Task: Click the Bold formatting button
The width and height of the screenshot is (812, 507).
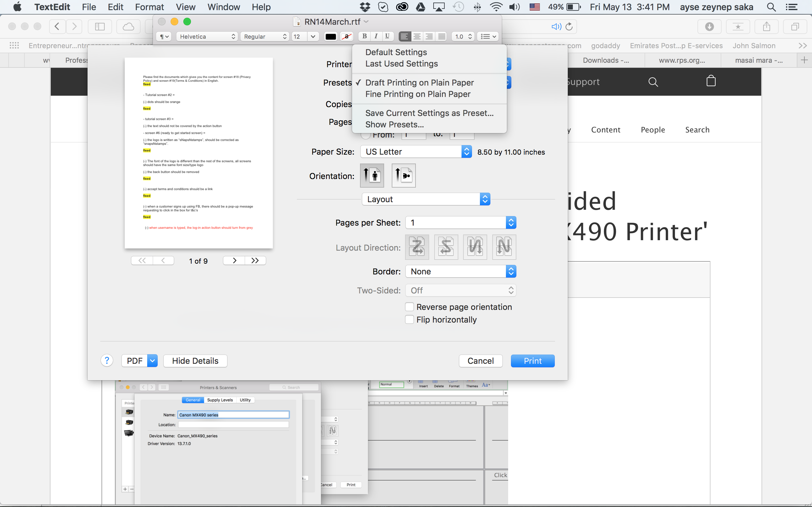Action: point(364,36)
